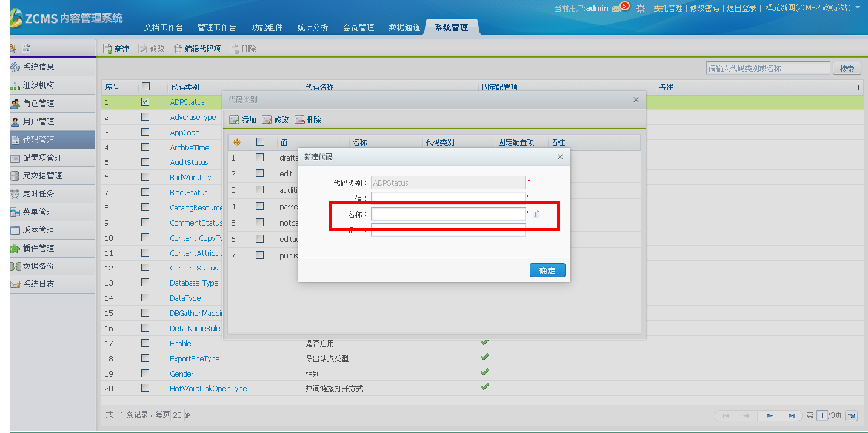Click the 搜索 button
The image size is (868, 433).
(847, 69)
